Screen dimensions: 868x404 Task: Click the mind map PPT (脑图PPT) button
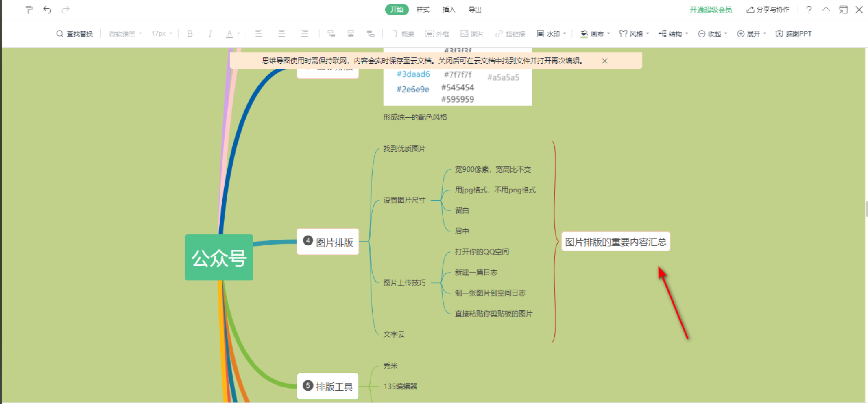point(794,34)
